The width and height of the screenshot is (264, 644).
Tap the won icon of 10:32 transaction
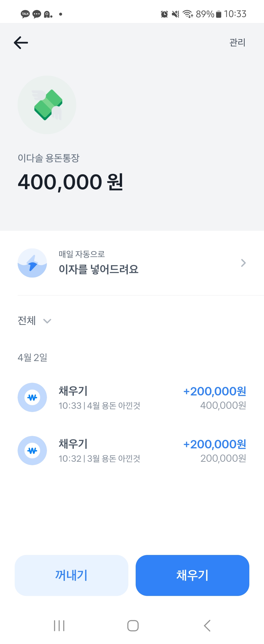pyautogui.click(x=32, y=451)
